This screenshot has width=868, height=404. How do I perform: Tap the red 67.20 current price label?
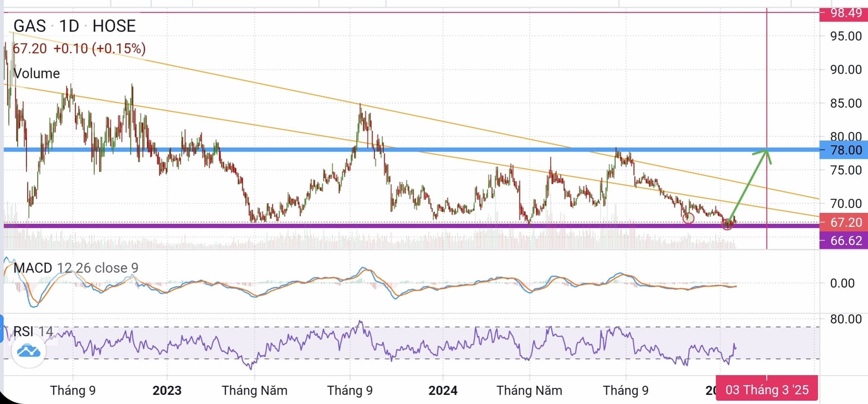pyautogui.click(x=844, y=223)
